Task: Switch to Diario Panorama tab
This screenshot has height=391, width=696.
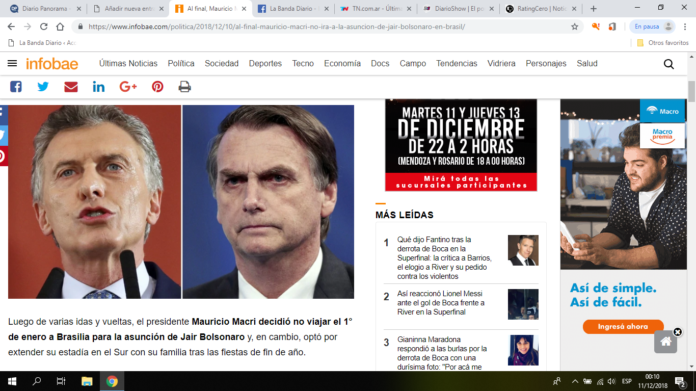Action: [x=44, y=8]
